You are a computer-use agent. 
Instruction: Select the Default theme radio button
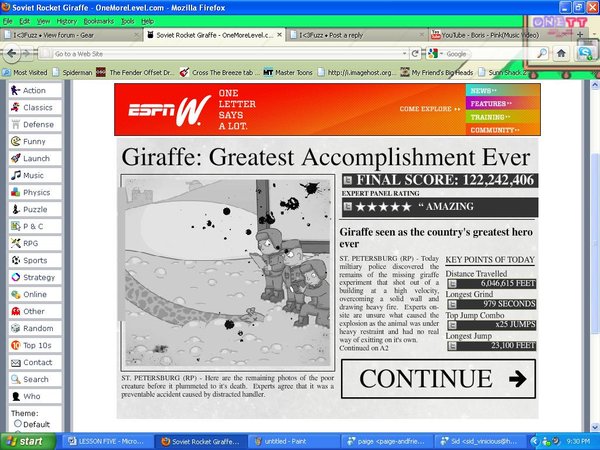18,424
